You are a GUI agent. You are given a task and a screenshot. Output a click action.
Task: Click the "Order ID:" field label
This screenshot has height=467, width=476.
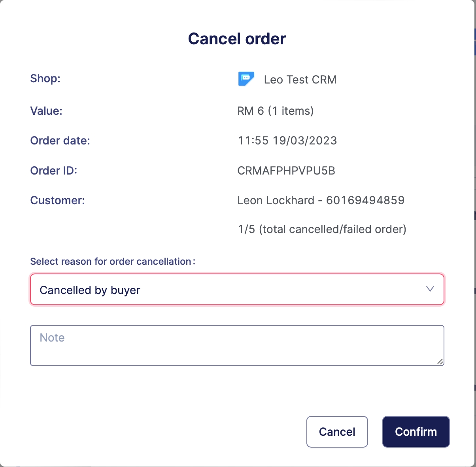[54, 171]
